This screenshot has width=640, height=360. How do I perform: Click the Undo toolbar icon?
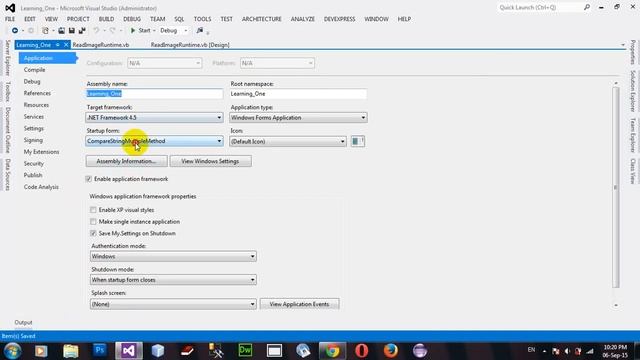tap(96, 31)
